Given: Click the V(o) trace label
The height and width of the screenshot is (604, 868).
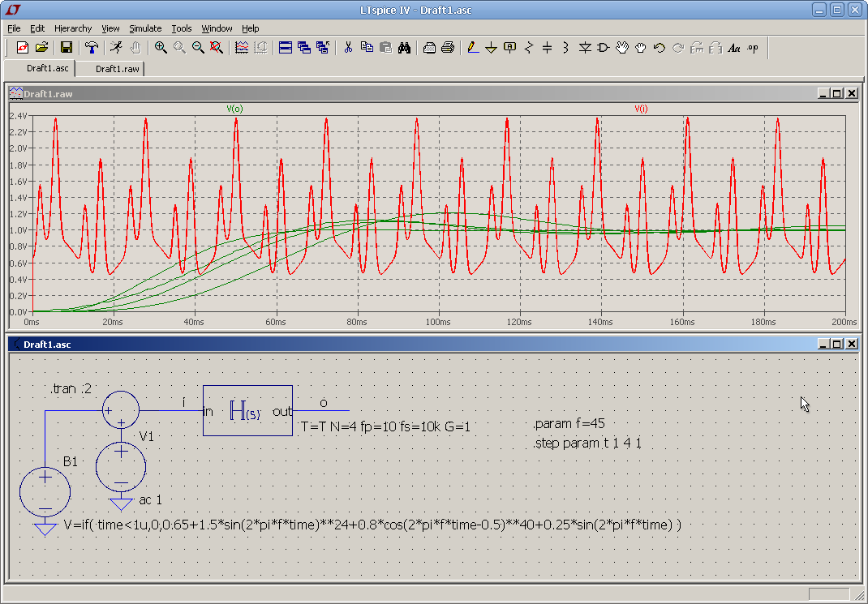Looking at the screenshot, I should tap(234, 109).
